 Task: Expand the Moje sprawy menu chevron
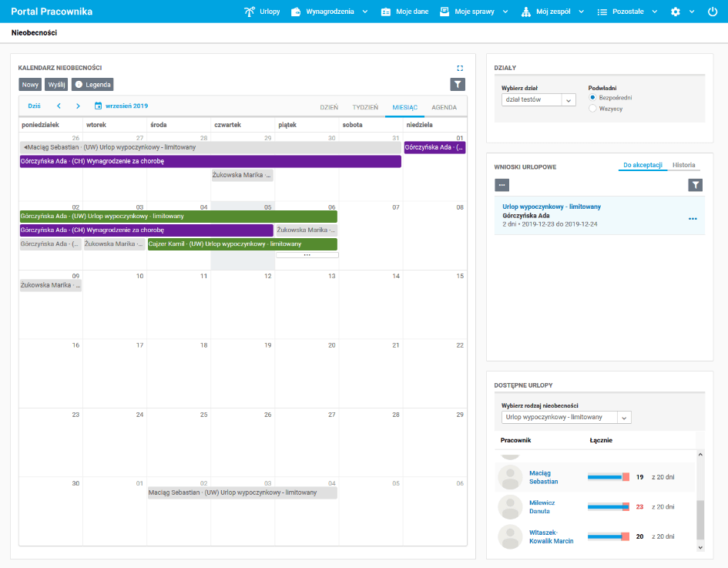[505, 12]
